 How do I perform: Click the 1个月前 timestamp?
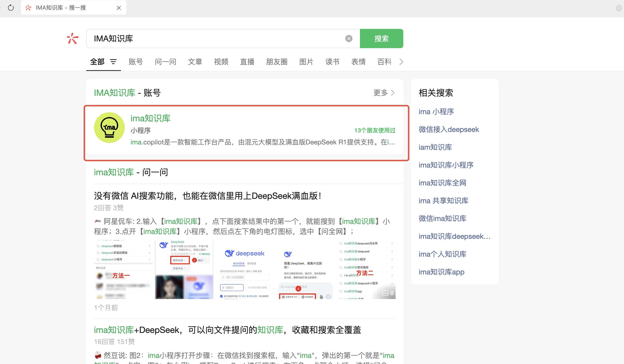106,308
